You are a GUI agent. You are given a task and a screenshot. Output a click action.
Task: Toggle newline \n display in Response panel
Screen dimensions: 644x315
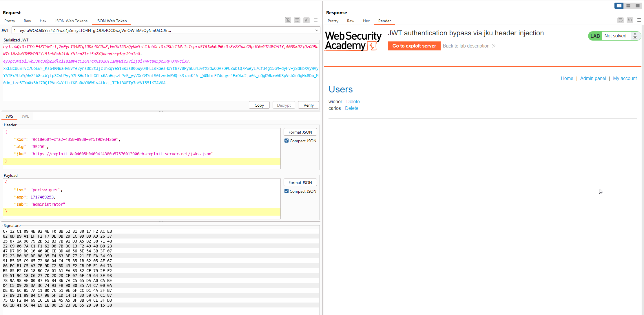(x=630, y=20)
